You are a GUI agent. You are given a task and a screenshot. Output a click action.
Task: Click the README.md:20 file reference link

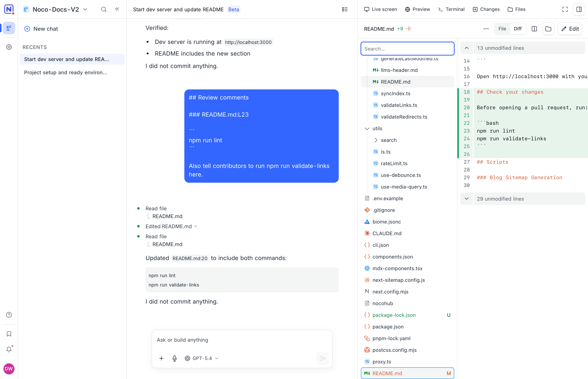pyautogui.click(x=190, y=258)
